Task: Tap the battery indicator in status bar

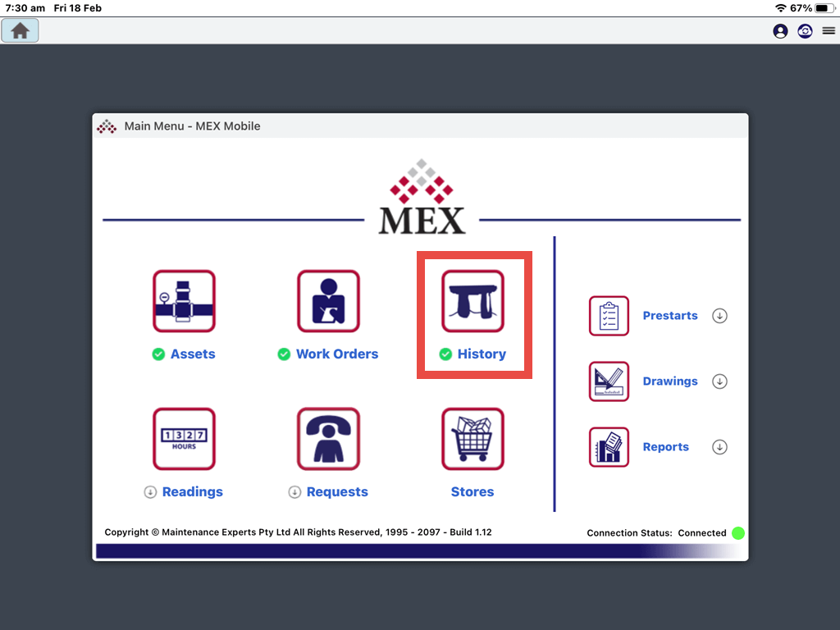Action: tap(824, 8)
